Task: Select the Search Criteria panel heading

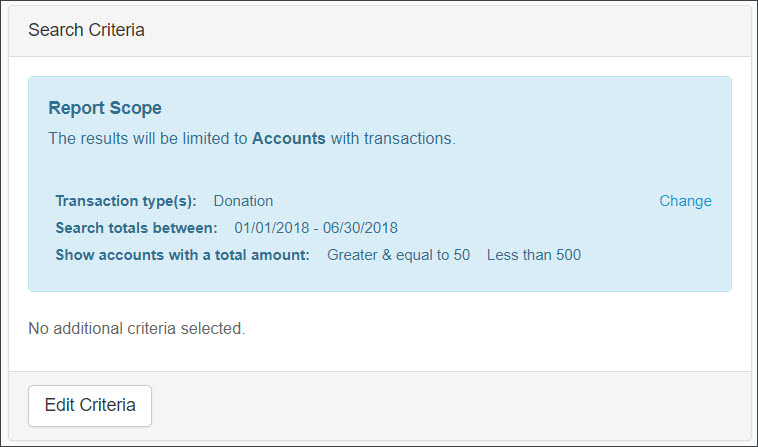Action: [x=86, y=30]
